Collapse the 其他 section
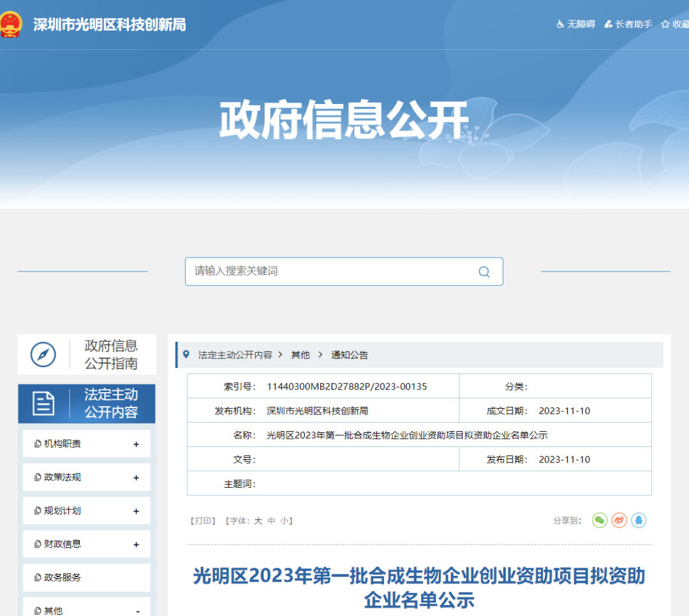Screen dimensions: 689x616 tap(137, 611)
